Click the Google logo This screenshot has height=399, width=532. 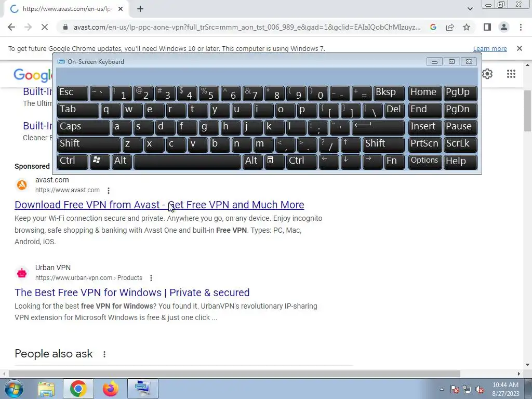[x=33, y=75]
